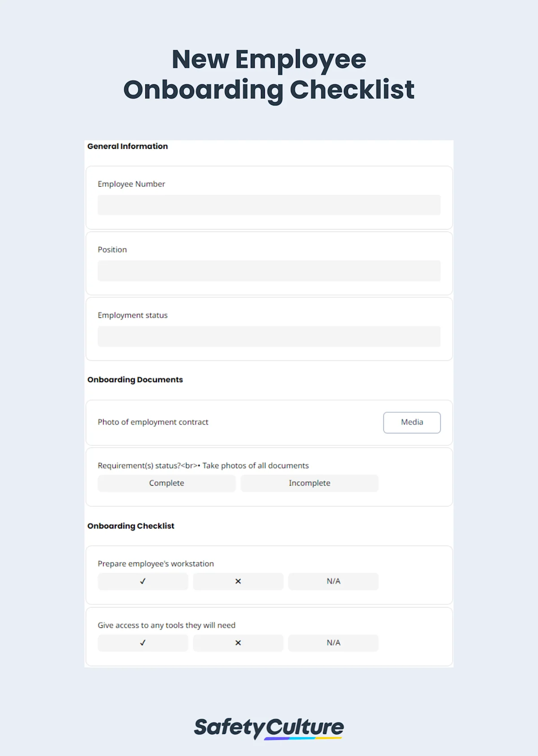Image resolution: width=538 pixels, height=756 pixels.
Task: Collapse the General Information section
Action: (x=127, y=146)
